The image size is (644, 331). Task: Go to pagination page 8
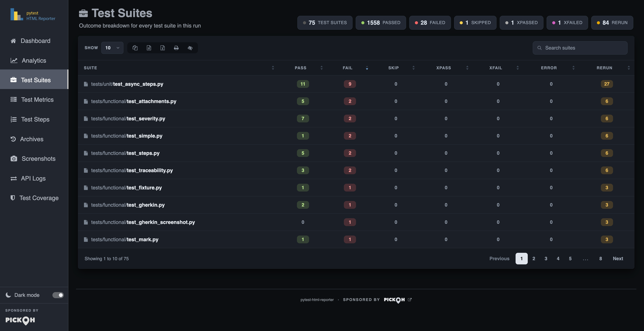click(x=601, y=258)
